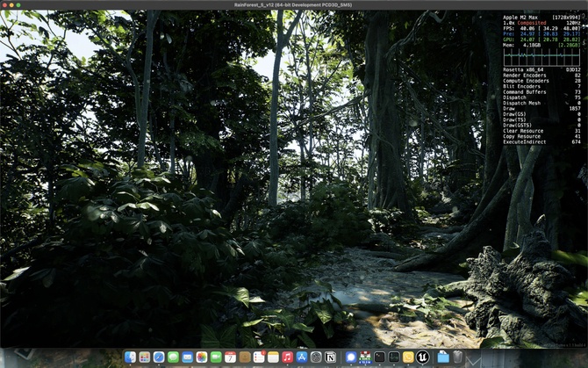Switch to the Unreal Engine Dock icon
The width and height of the screenshot is (588, 368).
pyautogui.click(x=422, y=357)
